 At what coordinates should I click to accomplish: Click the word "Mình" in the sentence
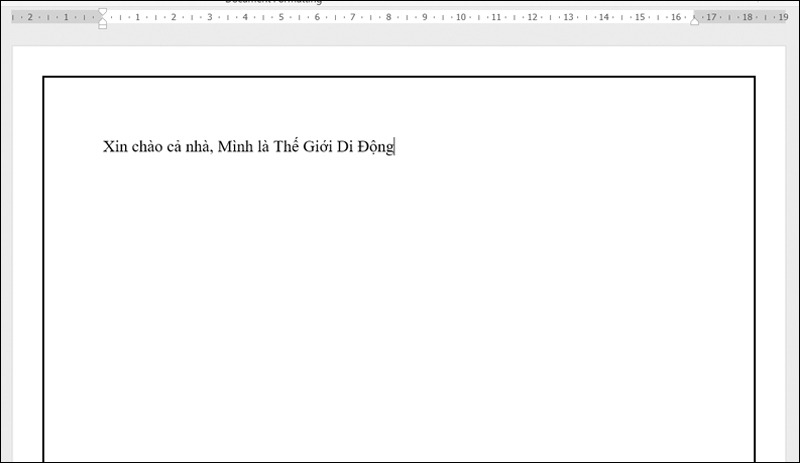coord(235,147)
